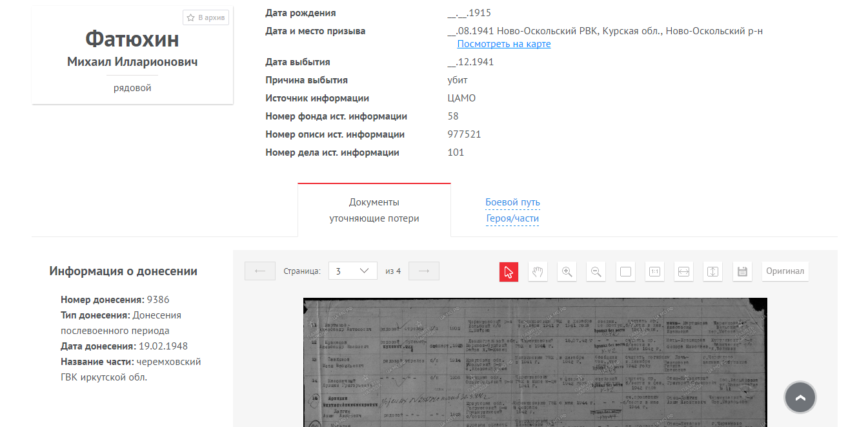Add record to archive with В архив
868x427 pixels.
[x=206, y=17]
